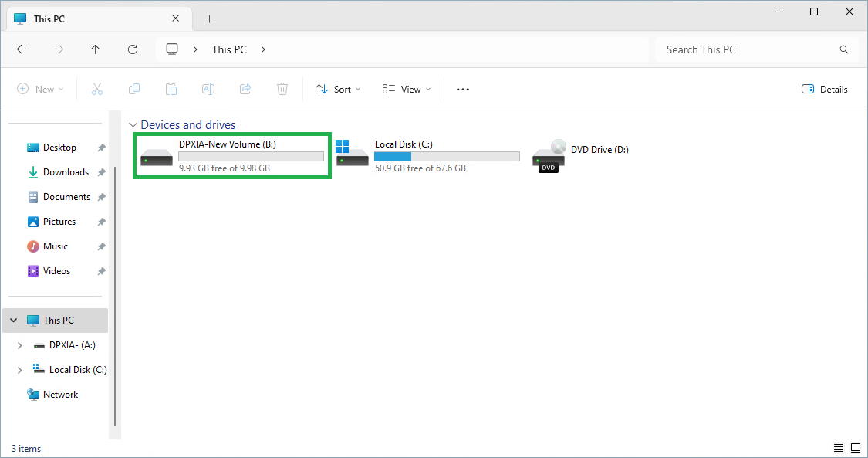The height and width of the screenshot is (458, 868).
Task: Click the Share icon in toolbar
Action: point(245,90)
